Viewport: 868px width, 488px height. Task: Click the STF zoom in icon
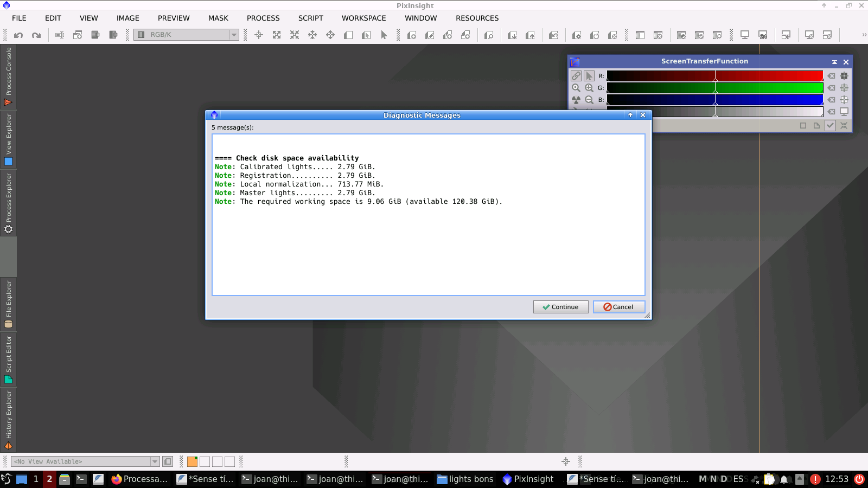pyautogui.click(x=589, y=88)
